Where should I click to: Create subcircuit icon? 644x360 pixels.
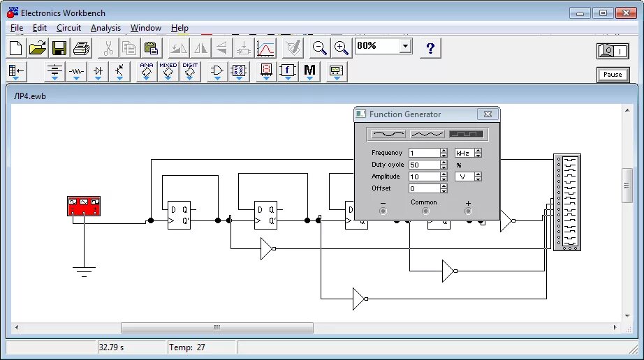244,48
